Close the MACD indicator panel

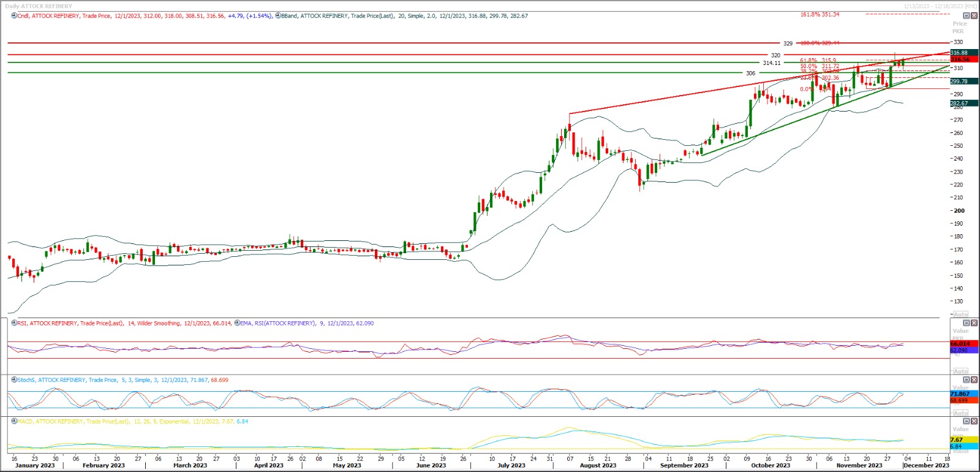[x=974, y=421]
